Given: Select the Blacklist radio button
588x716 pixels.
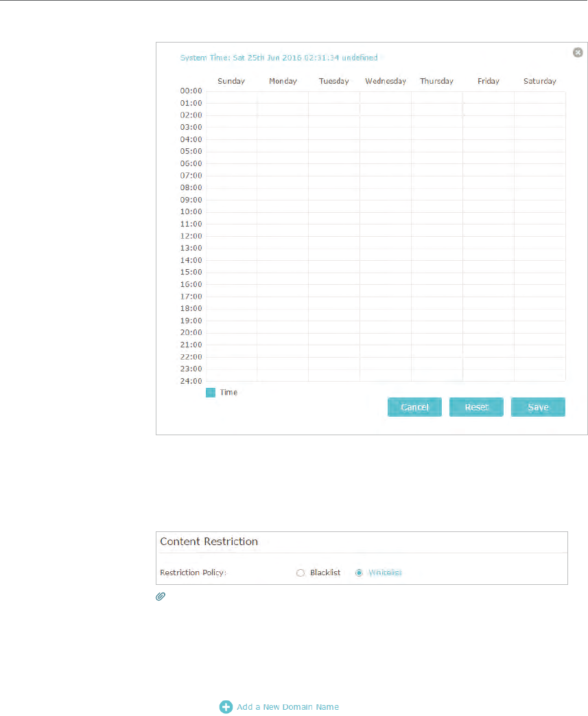Looking at the screenshot, I should pos(300,573).
